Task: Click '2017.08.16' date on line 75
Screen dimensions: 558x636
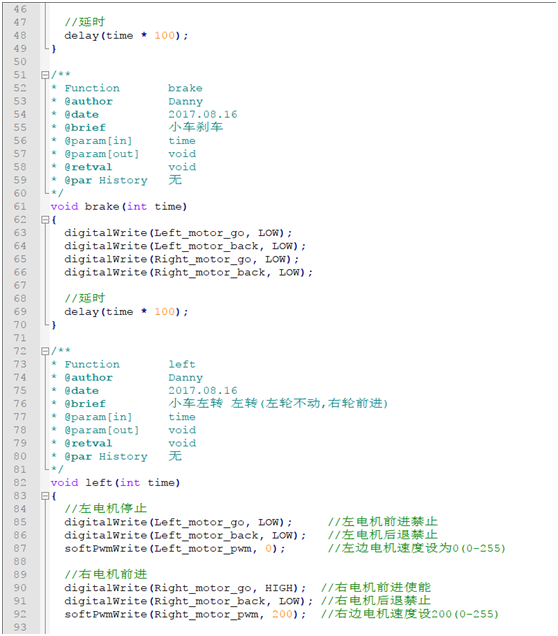Action: [x=203, y=391]
